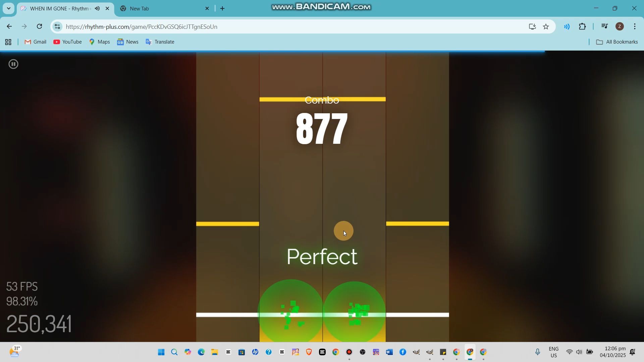Mute the WHEN IM GONE tab audio
This screenshot has height=362, width=644.
tap(97, 9)
